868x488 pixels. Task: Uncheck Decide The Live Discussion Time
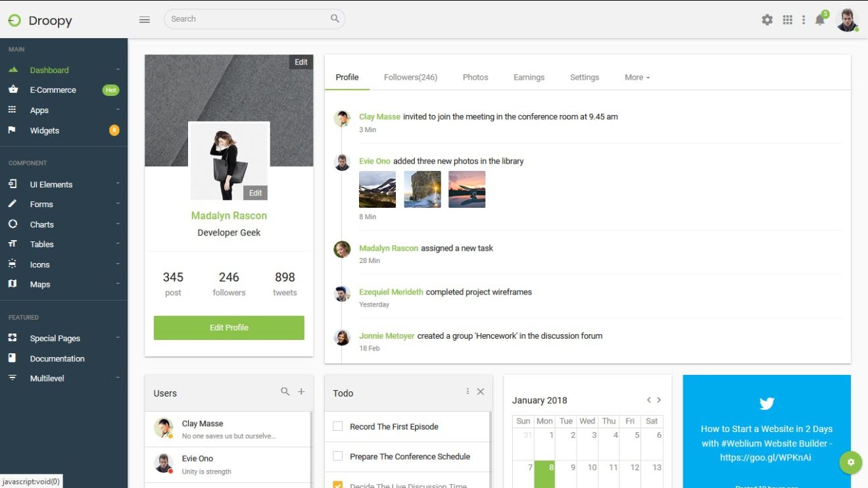(338, 485)
